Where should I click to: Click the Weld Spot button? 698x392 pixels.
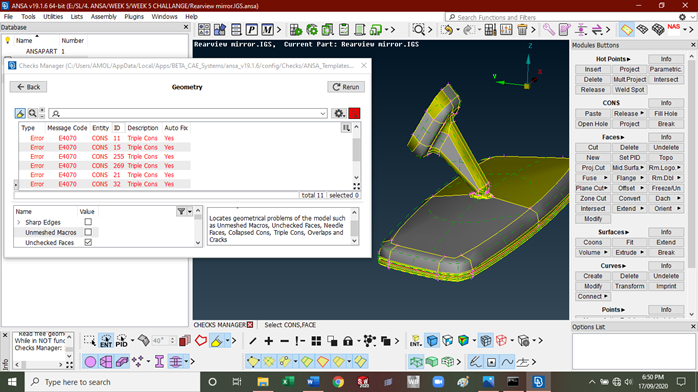coord(629,89)
